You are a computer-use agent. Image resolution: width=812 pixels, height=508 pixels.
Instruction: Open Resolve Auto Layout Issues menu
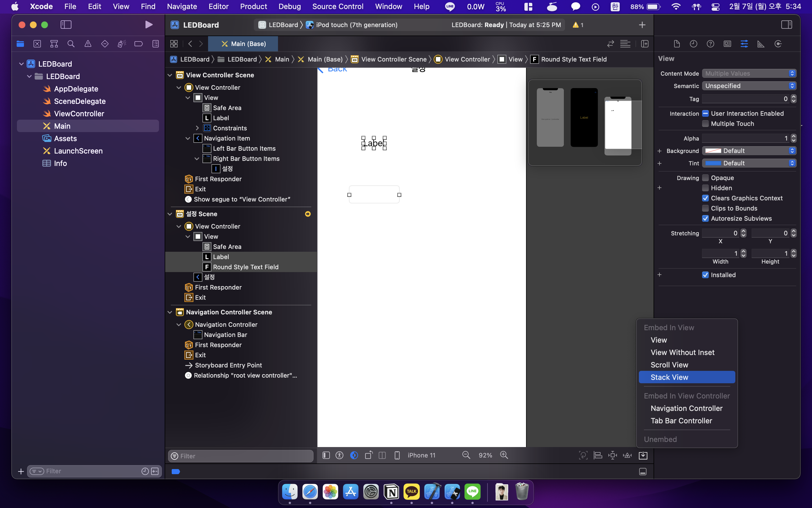click(627, 455)
